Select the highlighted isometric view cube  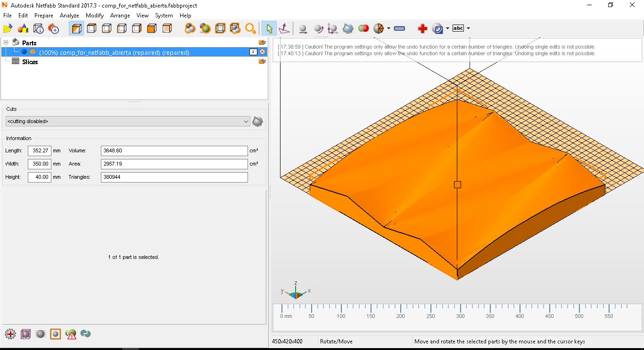[76, 29]
